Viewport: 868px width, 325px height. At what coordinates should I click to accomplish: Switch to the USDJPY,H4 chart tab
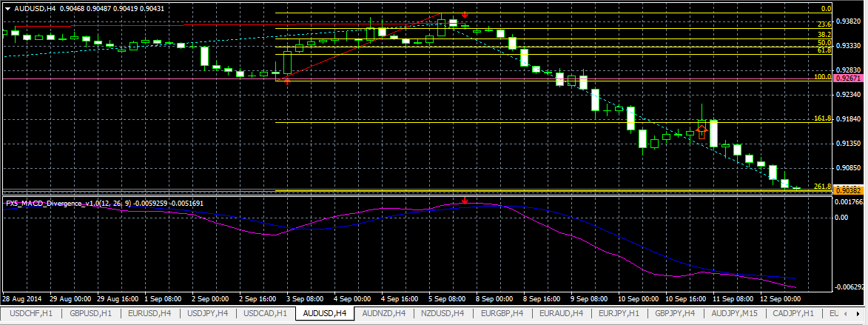(x=209, y=313)
